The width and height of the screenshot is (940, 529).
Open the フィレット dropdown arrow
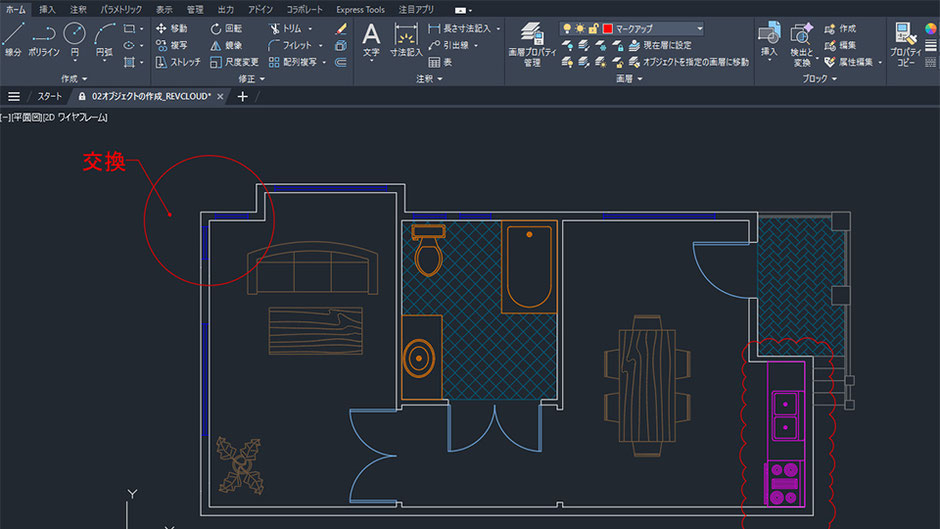click(320, 46)
